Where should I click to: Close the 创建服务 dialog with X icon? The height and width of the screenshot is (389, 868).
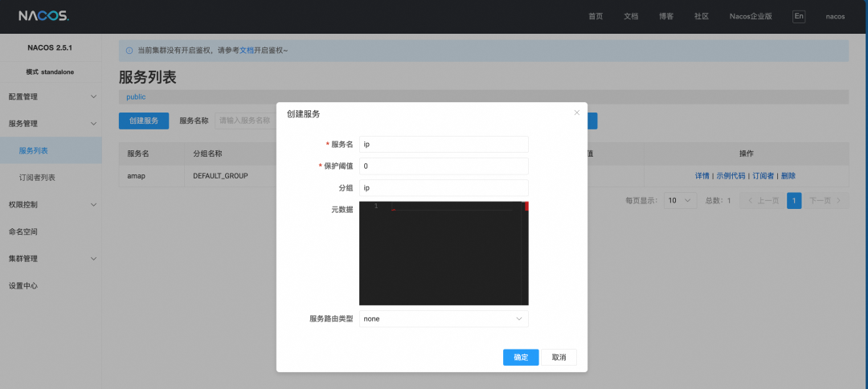[x=576, y=113]
